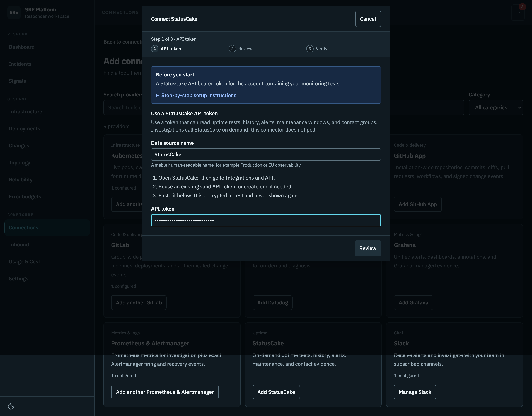
Task: Click Add GitHub App button
Action: (x=417, y=204)
